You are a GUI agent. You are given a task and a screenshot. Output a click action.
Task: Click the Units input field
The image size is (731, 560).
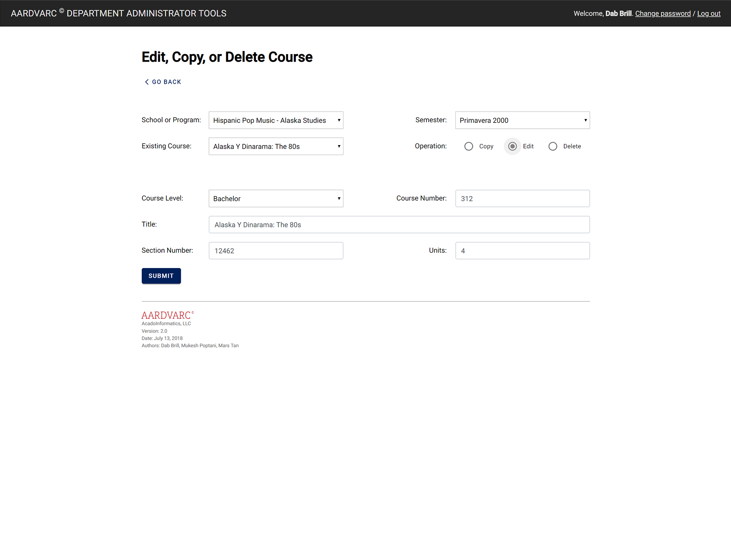(x=522, y=250)
